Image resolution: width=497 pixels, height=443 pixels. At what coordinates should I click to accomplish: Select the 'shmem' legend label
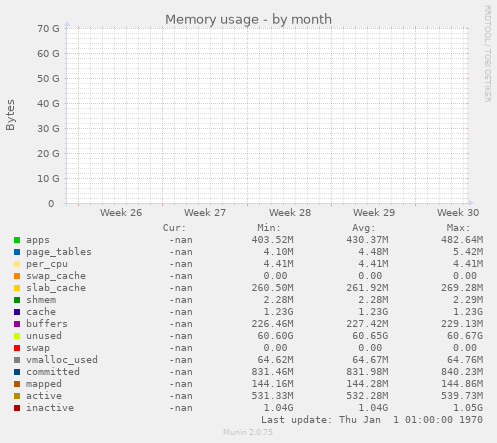(41, 300)
